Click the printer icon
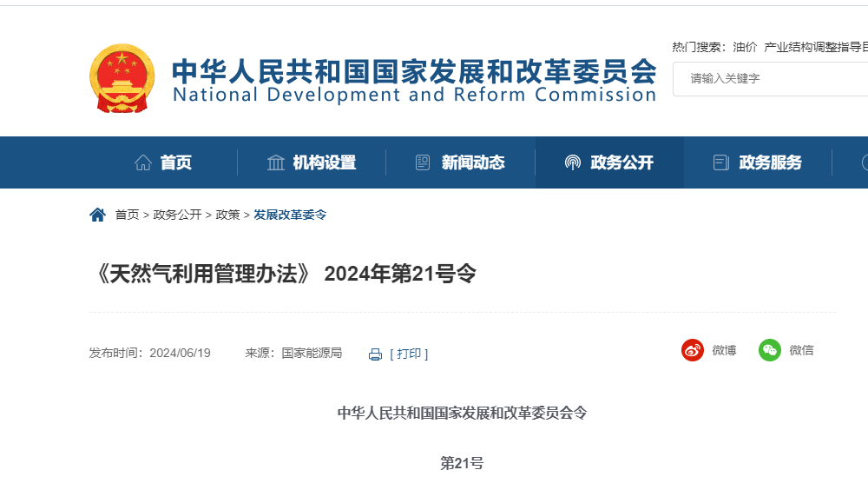Image resolution: width=868 pixels, height=490 pixels. point(375,354)
